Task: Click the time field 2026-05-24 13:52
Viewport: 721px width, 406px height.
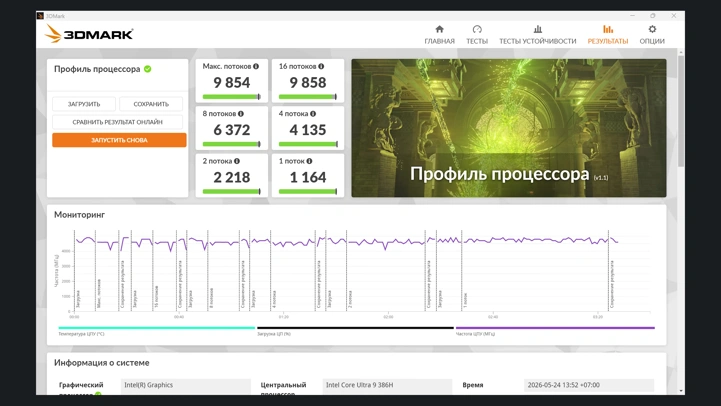Action: coord(589,385)
